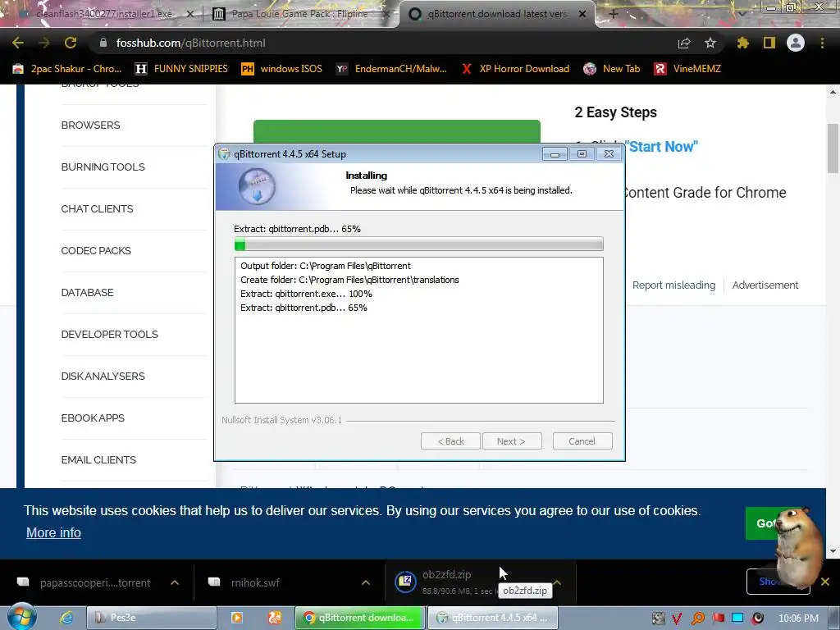
Task: Launch Internet Explorer from the taskbar
Action: point(66,618)
